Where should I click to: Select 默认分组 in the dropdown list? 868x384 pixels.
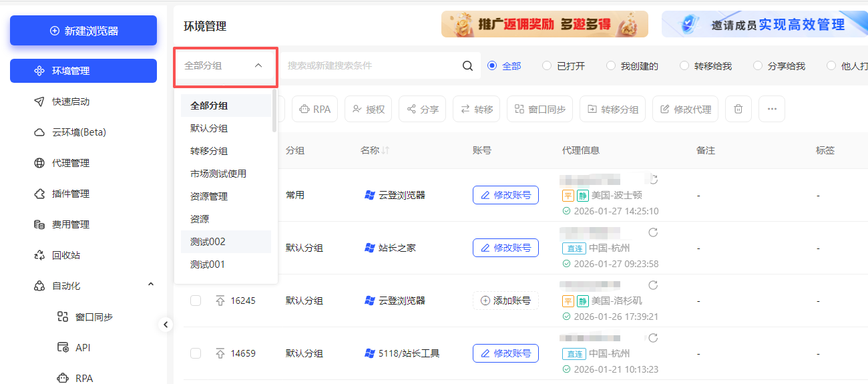click(226, 128)
